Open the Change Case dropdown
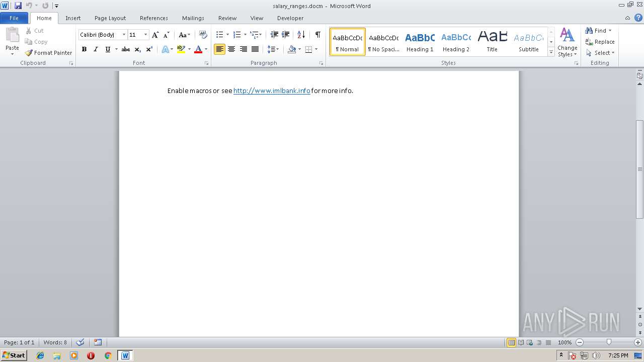The width and height of the screenshot is (644, 362). pyautogui.click(x=185, y=35)
